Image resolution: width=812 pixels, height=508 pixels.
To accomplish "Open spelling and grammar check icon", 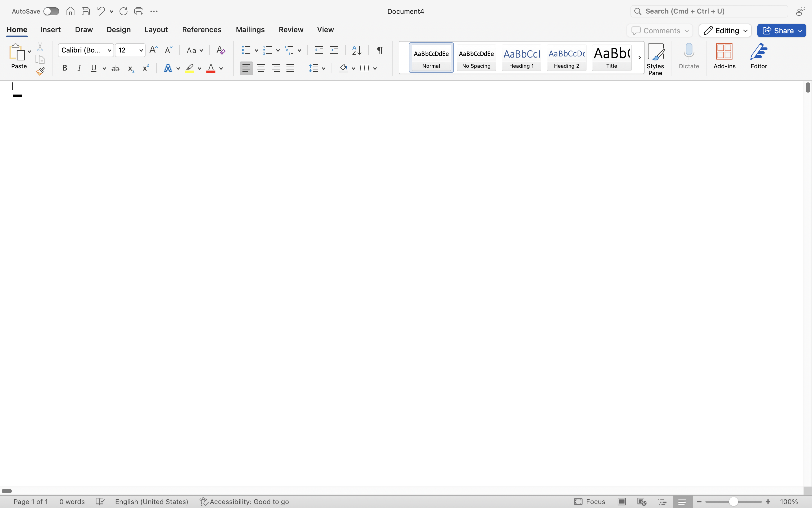I will [x=100, y=501].
